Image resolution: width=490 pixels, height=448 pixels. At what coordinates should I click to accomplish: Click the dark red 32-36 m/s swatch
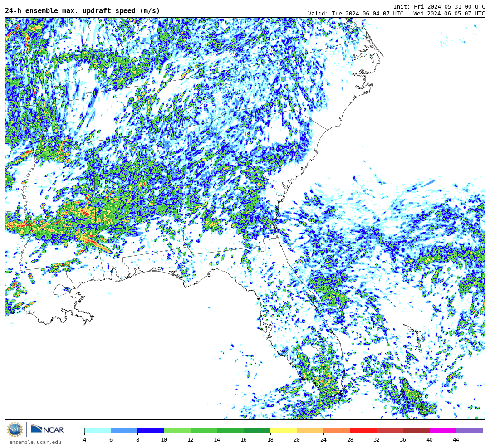pos(390,430)
